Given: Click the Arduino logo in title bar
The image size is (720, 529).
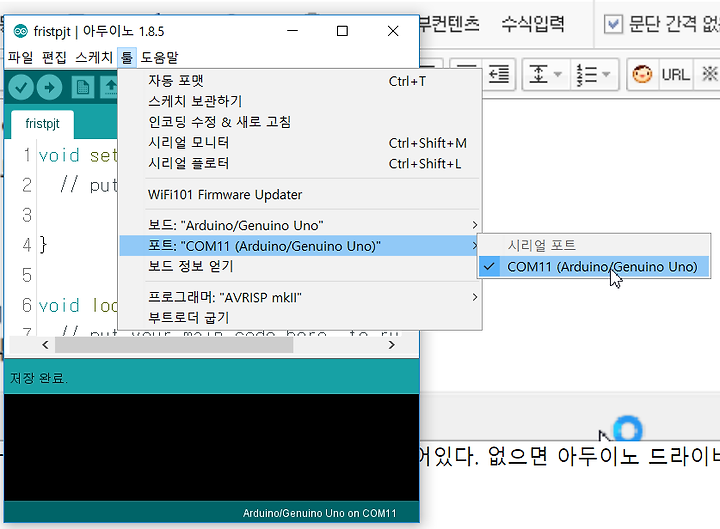Looking at the screenshot, I should tap(21, 31).
